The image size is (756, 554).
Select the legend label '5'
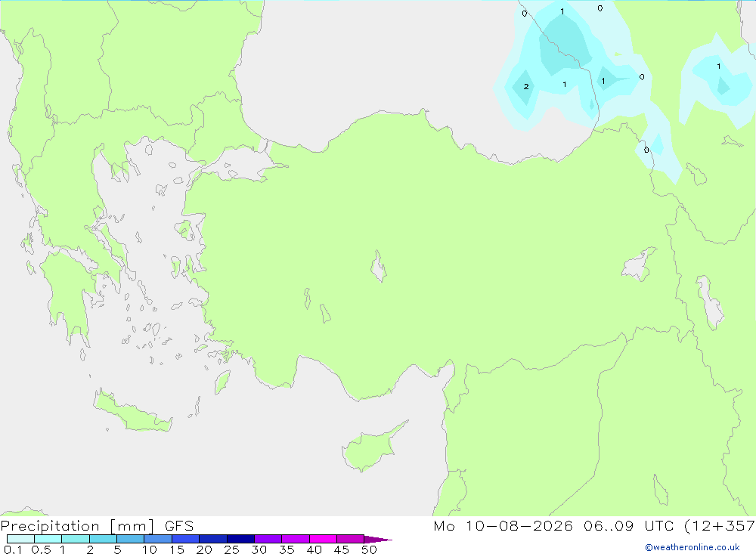(x=117, y=549)
